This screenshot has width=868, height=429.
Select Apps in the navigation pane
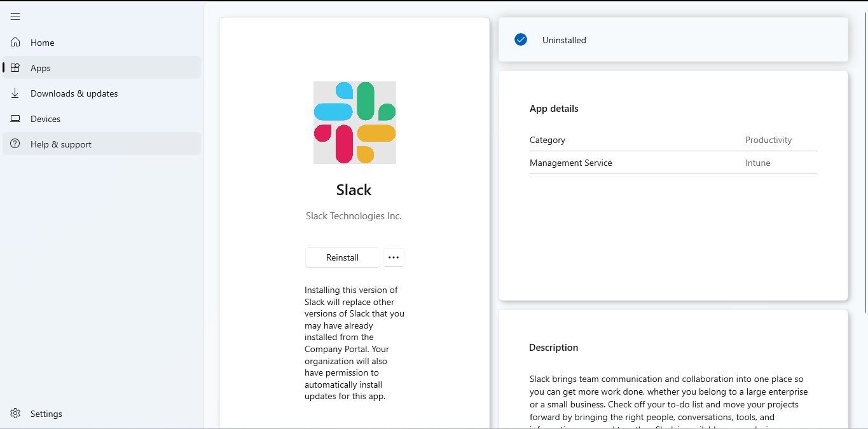pyautogui.click(x=102, y=68)
